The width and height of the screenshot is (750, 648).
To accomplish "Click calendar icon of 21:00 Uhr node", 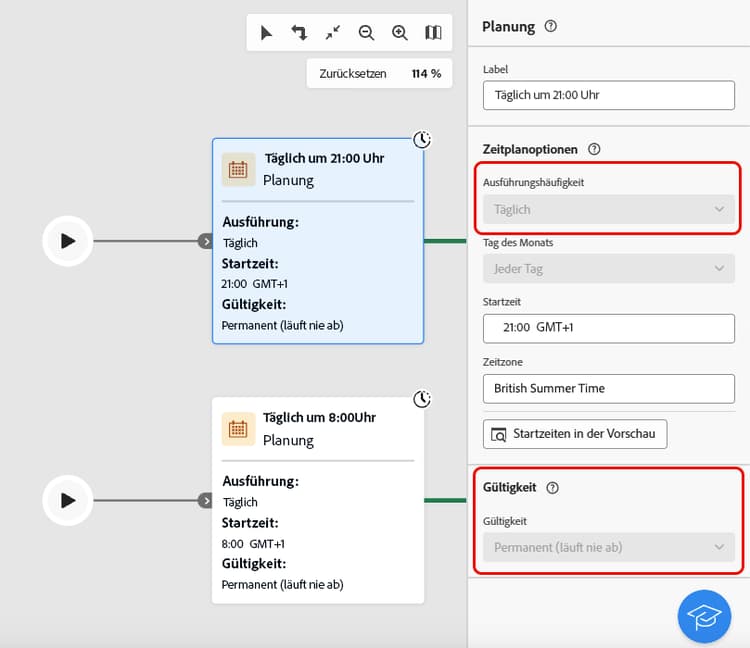I will click(238, 169).
